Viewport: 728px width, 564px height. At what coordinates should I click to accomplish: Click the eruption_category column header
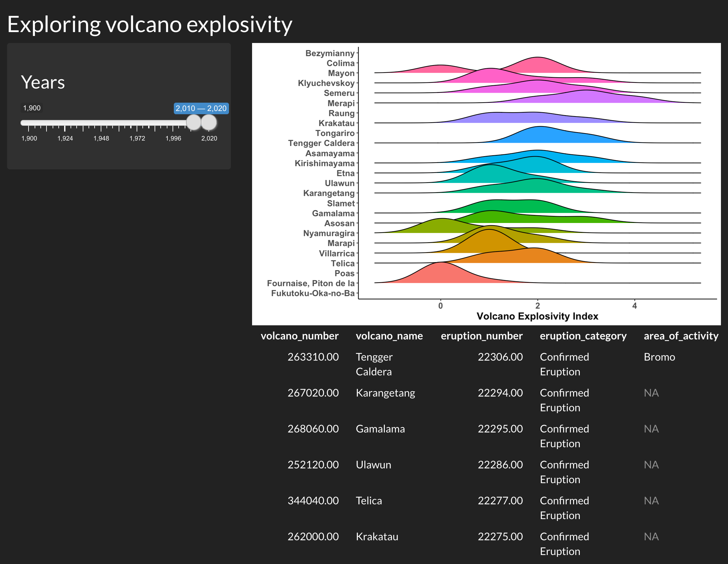point(583,336)
